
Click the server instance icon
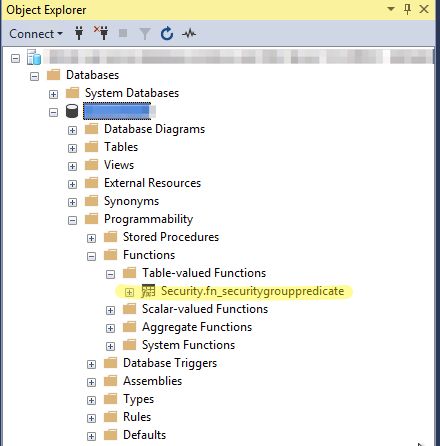[34, 57]
